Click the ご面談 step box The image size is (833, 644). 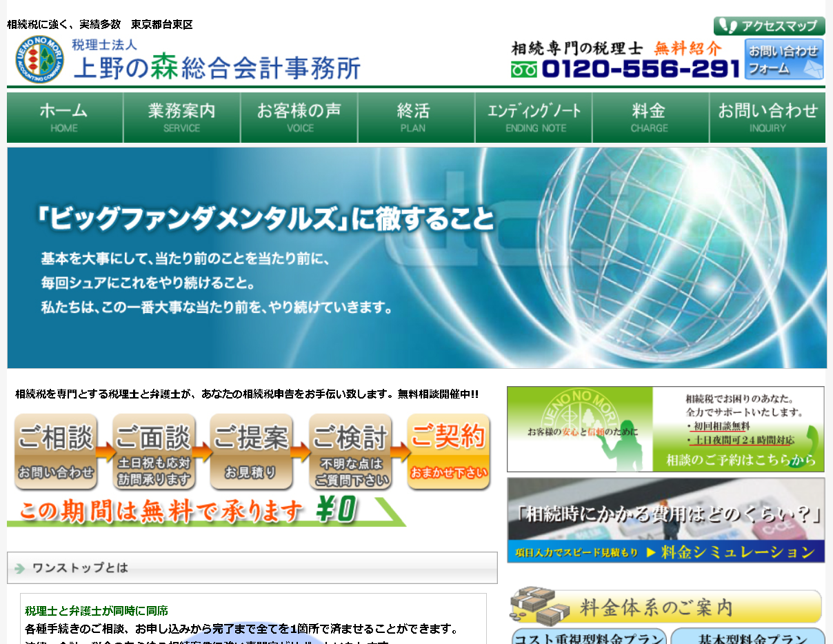click(x=153, y=452)
